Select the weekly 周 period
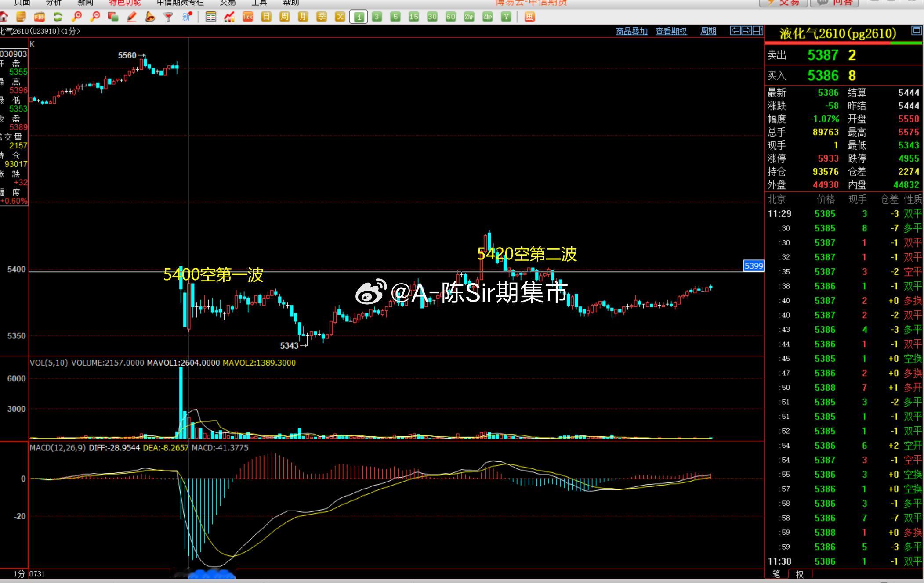The image size is (924, 583). pos(285,17)
